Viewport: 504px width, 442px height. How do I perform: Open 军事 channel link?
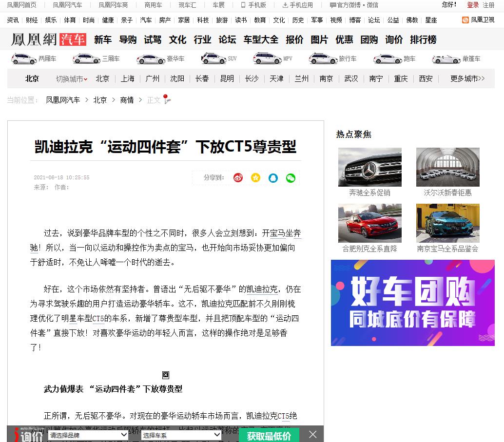pyautogui.click(x=317, y=20)
